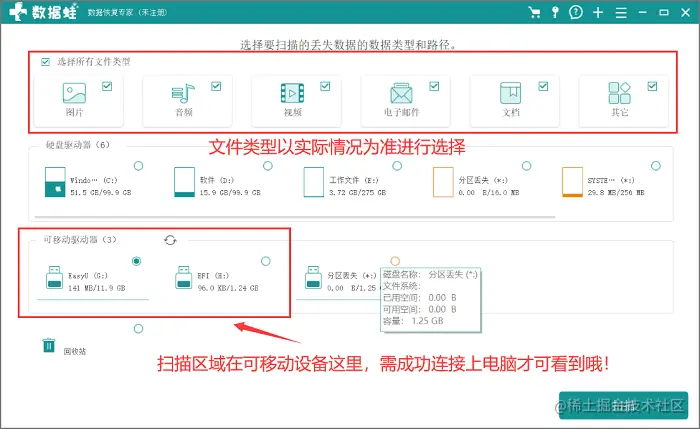
Task: Click the 141 MB/11.9 GB text
Action: point(96,288)
